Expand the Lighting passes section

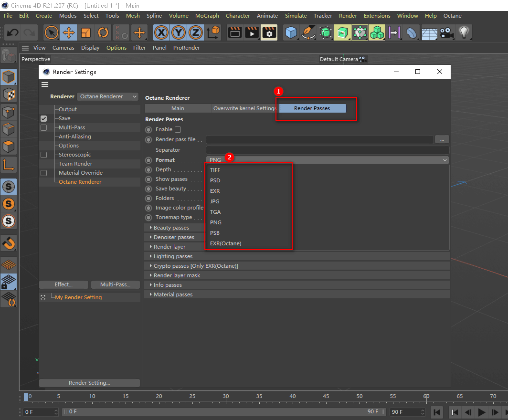173,256
